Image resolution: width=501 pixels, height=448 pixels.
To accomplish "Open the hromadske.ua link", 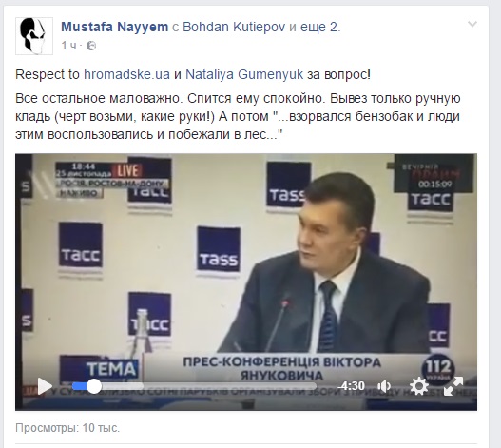I will click(x=126, y=74).
